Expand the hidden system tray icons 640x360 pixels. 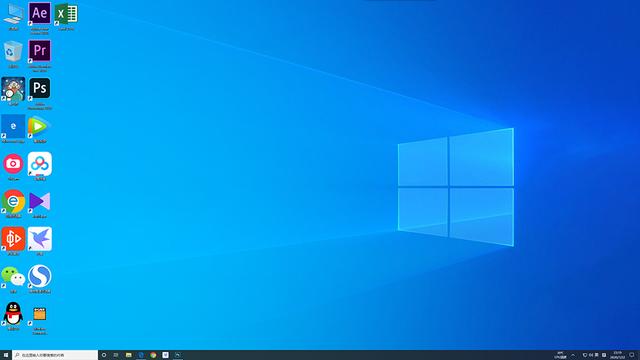click(x=573, y=355)
